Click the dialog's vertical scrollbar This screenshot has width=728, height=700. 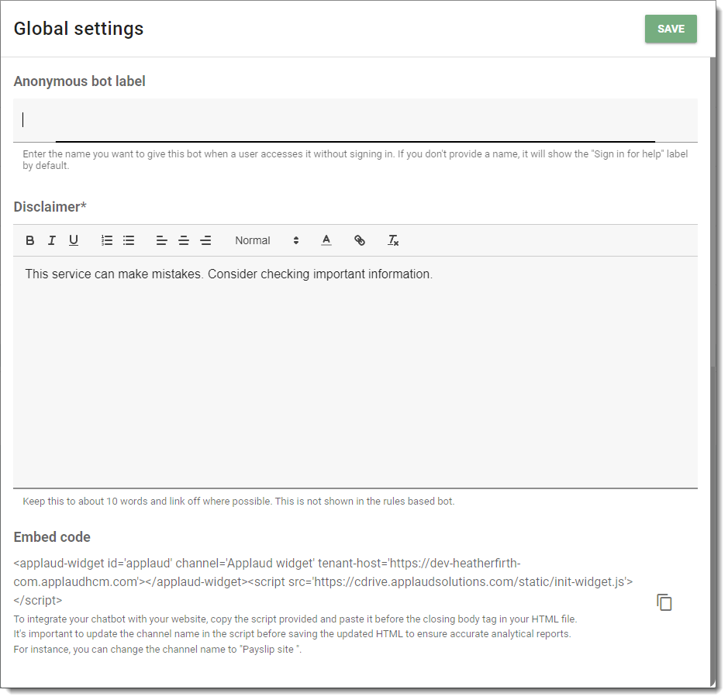tap(712, 371)
